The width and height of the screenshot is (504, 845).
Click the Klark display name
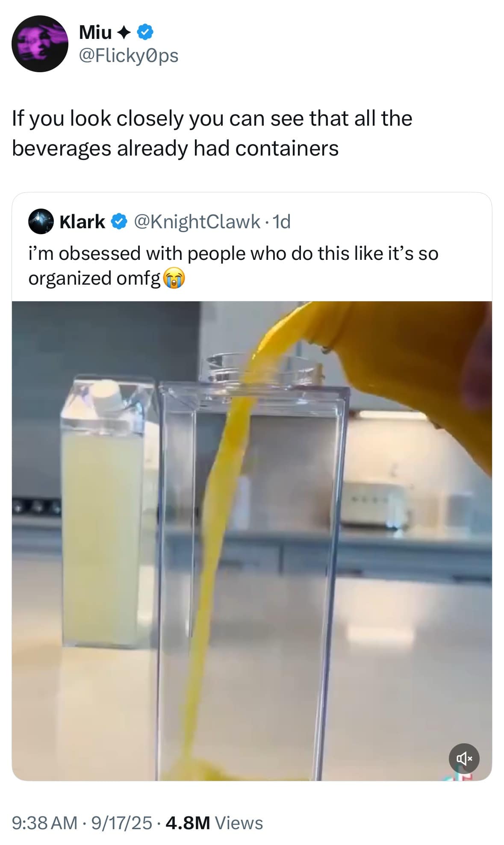click(82, 221)
